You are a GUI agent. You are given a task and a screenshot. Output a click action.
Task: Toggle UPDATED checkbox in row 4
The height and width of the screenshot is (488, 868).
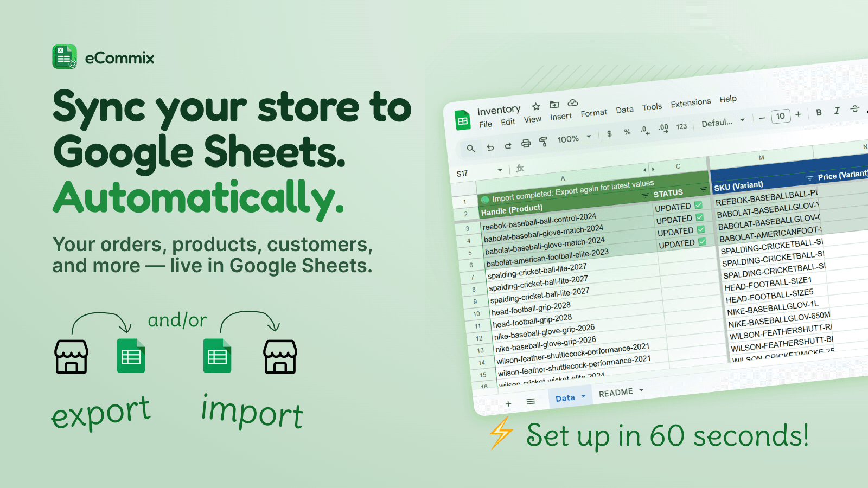700,217
